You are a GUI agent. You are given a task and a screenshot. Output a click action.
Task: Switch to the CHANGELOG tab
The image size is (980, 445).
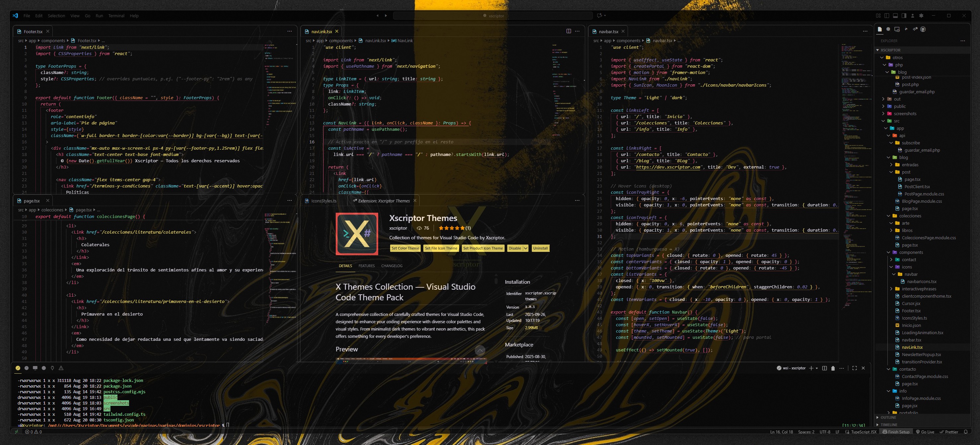[x=391, y=266]
